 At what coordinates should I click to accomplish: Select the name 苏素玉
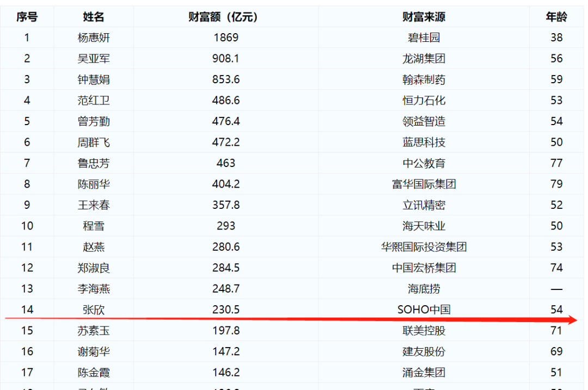[94, 331]
